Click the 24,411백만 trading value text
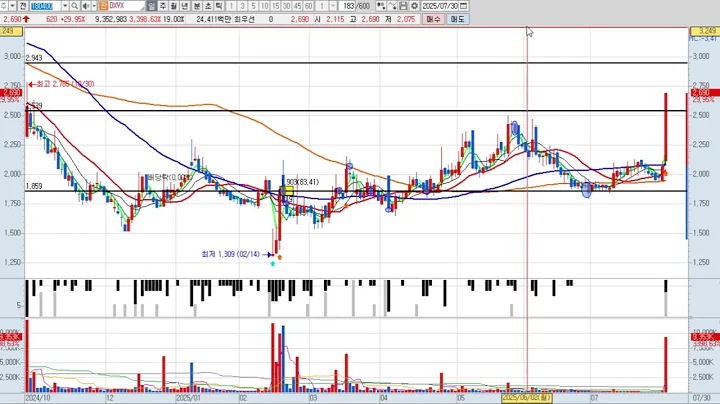The width and height of the screenshot is (720, 404). 213,19
